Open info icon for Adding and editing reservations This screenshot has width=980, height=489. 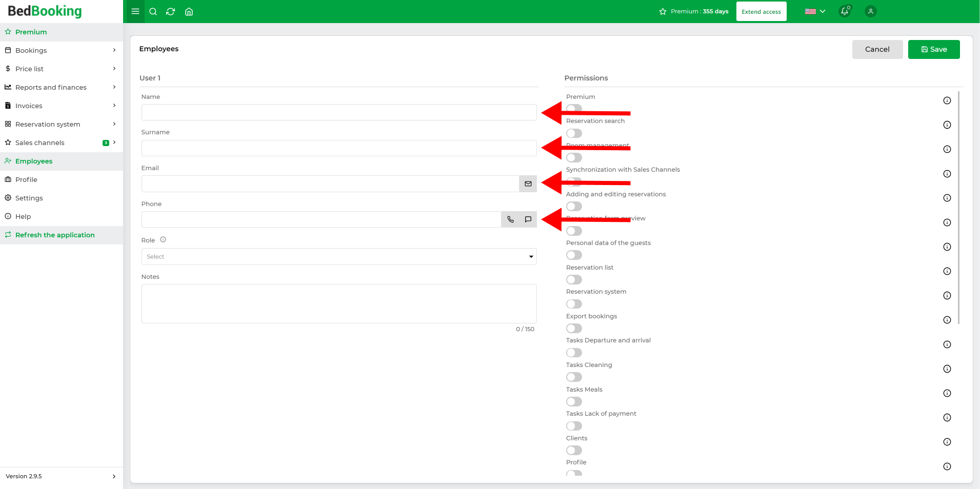coord(947,198)
